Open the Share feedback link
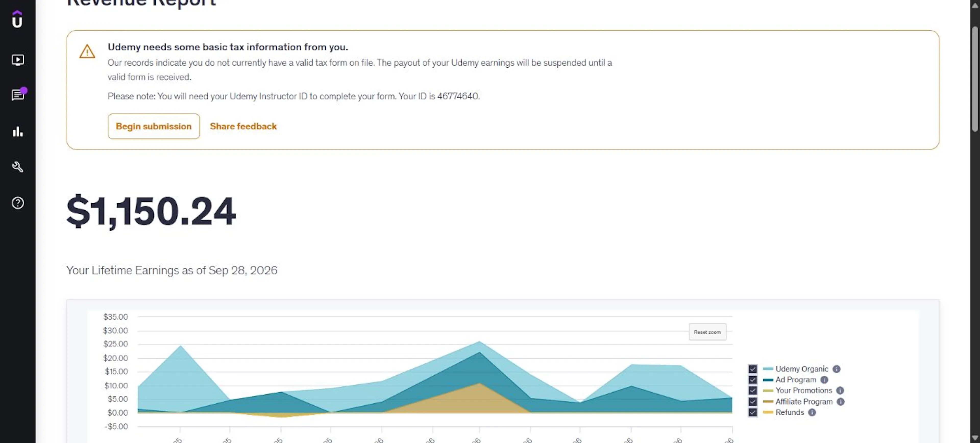This screenshot has height=443, width=980. (x=243, y=126)
